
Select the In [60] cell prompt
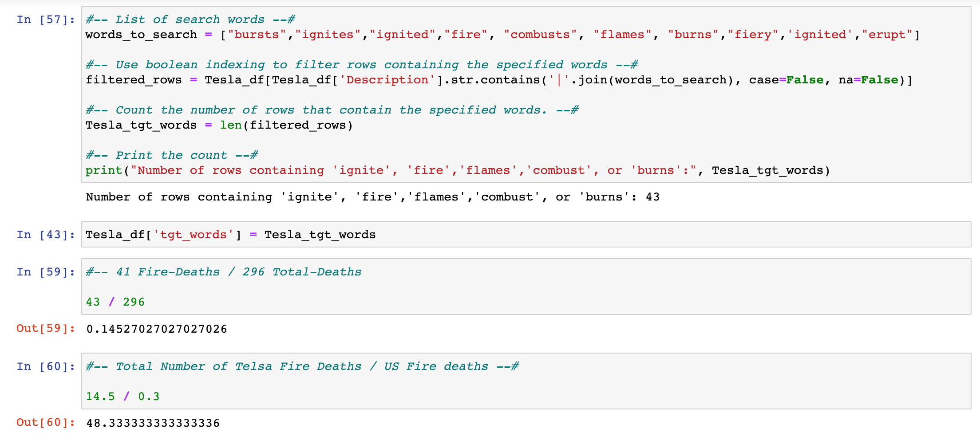click(45, 366)
